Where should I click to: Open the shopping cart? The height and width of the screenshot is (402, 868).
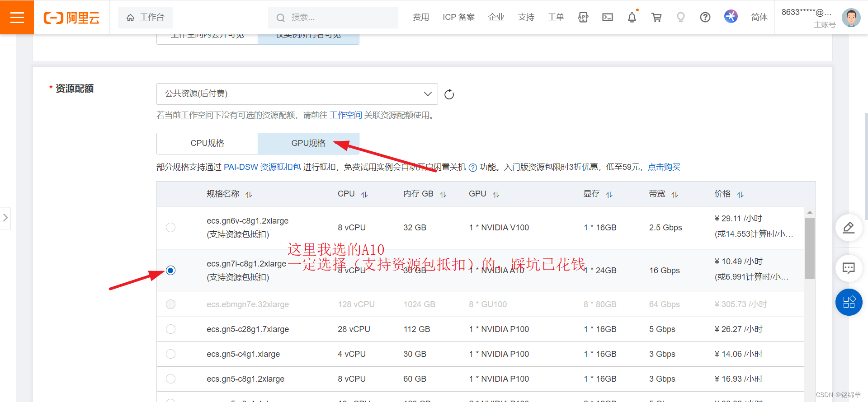[x=656, y=17]
